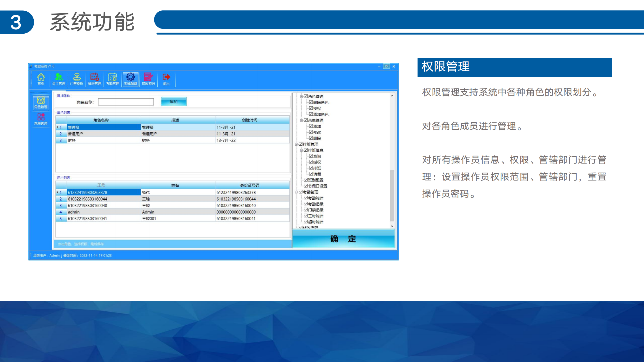The image size is (644, 362).
Task: Select the 普通用户 role name cell
Action: [104, 134]
